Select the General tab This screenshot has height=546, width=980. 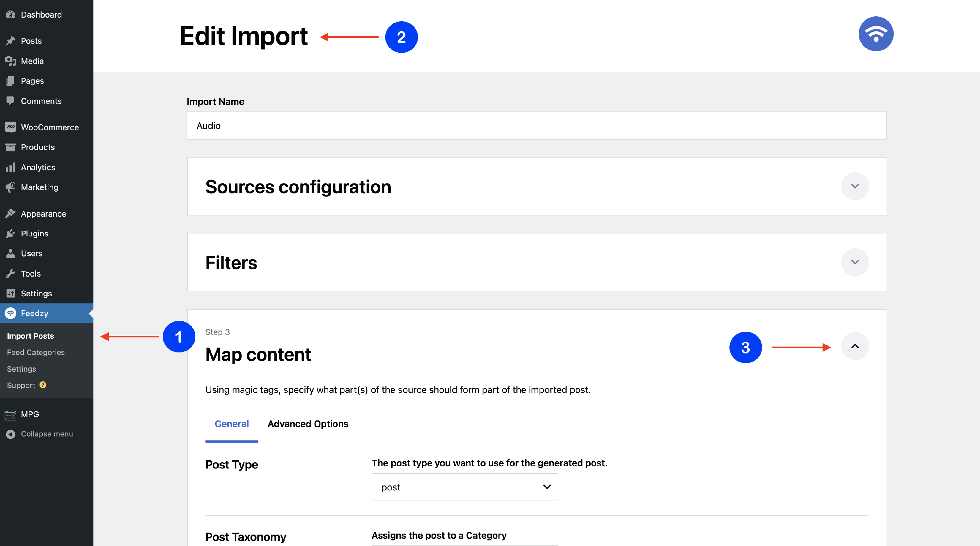coord(231,424)
